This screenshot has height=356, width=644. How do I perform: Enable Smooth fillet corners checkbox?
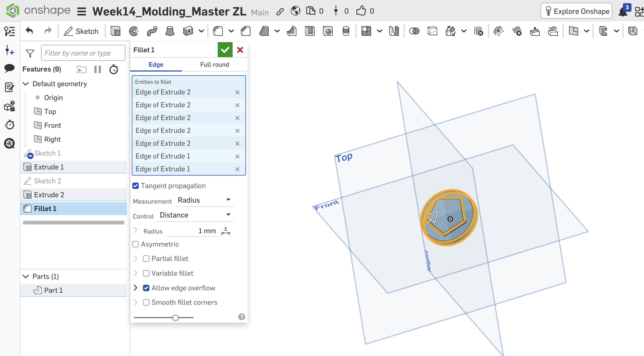[x=146, y=303]
